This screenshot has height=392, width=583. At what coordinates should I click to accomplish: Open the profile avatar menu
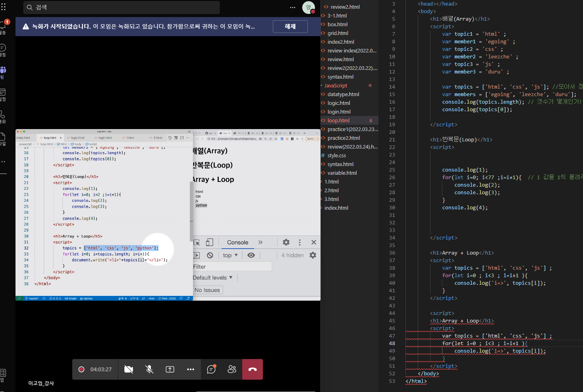[x=309, y=8]
